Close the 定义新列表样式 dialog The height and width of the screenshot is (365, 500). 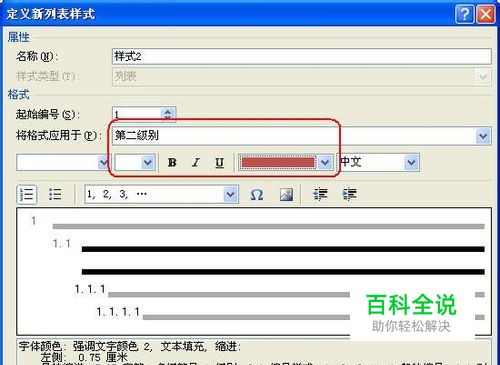486,14
